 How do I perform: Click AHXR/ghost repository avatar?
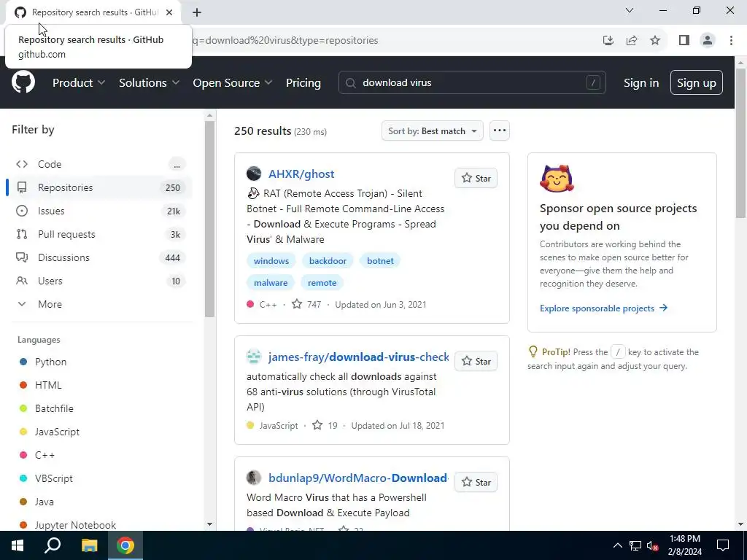(254, 174)
